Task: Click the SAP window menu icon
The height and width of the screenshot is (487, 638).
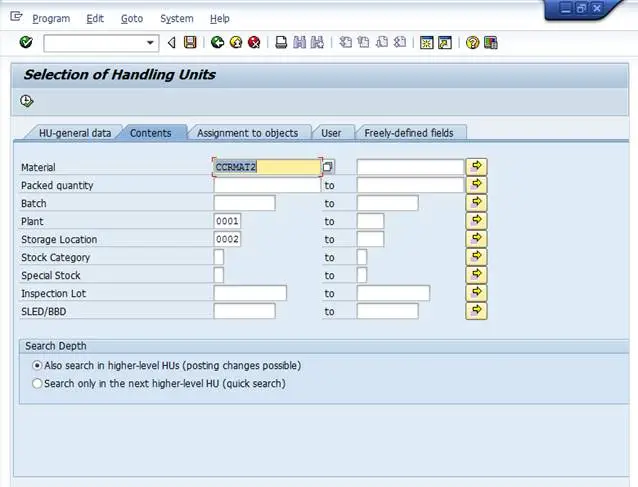Action: pos(16,17)
